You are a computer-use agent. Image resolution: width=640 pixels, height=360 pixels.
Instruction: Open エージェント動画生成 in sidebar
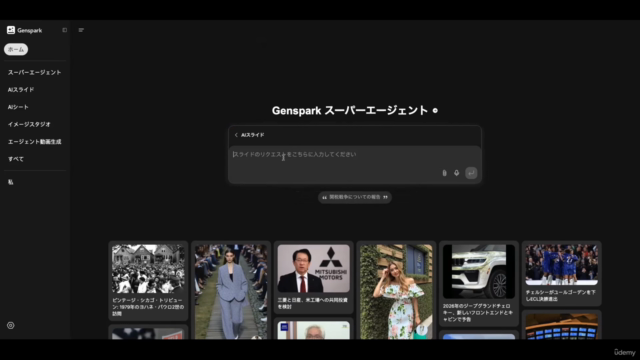34,142
